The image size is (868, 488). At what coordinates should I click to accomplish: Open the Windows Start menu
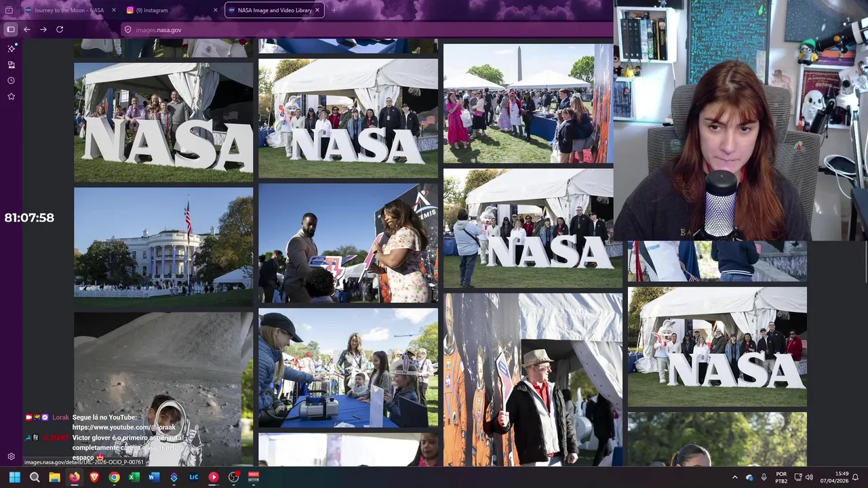tap(14, 477)
